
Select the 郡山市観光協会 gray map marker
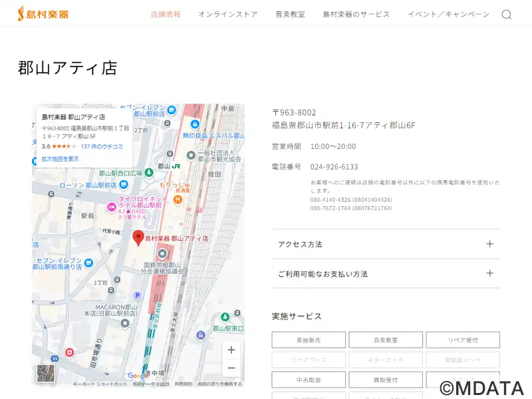191,156
